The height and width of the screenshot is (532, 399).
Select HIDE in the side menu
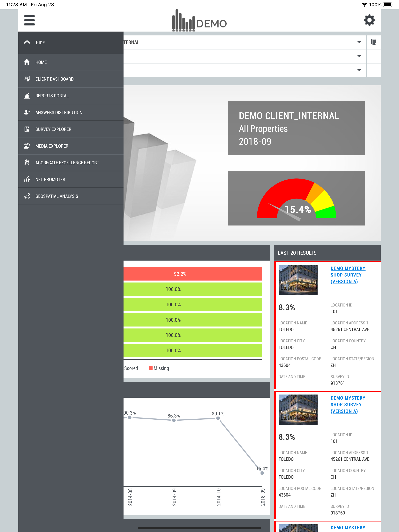point(71,43)
